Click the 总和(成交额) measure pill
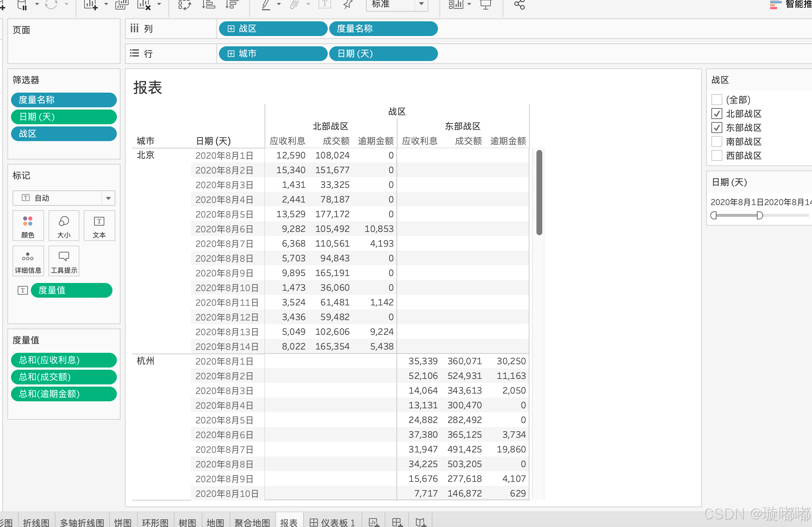 tap(64, 377)
